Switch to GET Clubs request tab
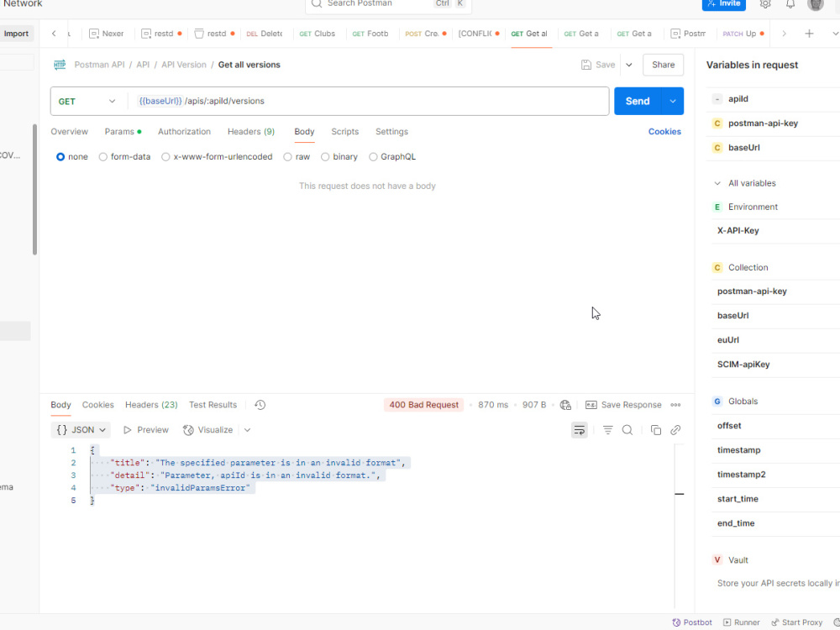 click(x=318, y=34)
